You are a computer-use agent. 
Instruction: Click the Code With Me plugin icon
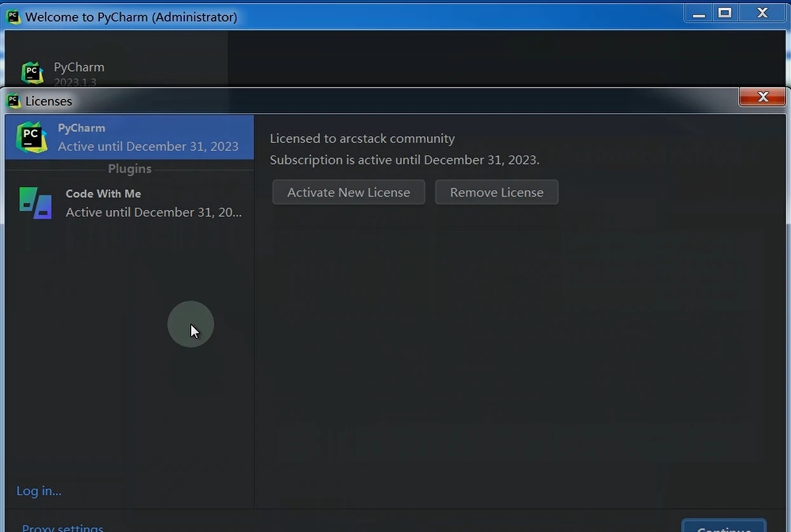coord(35,202)
